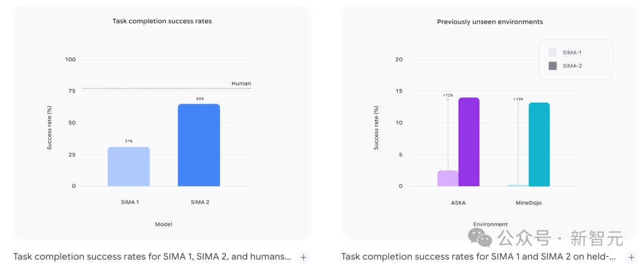Click the Human dashed baseline label
The image size is (644, 264).
(241, 84)
